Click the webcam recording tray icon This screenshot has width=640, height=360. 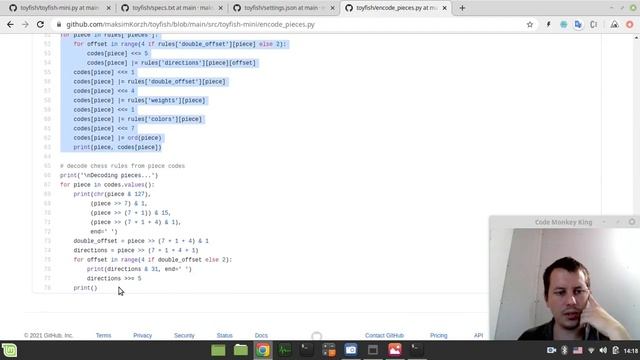pos(551,350)
